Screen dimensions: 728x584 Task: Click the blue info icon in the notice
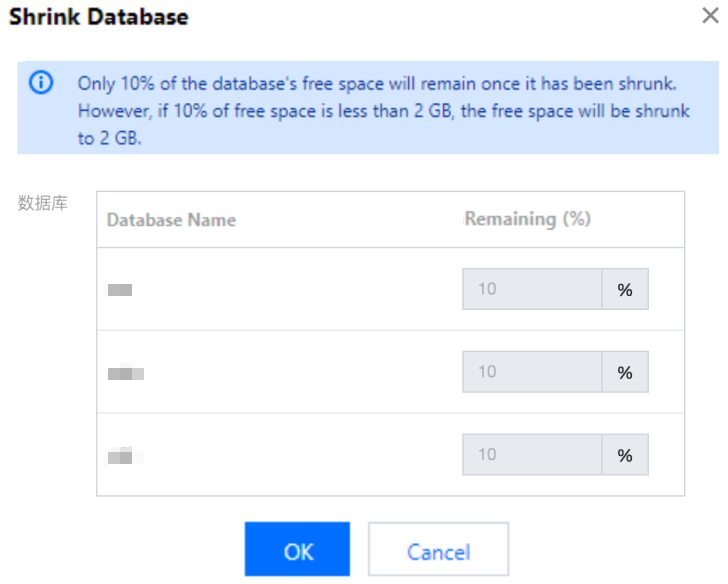click(x=41, y=83)
